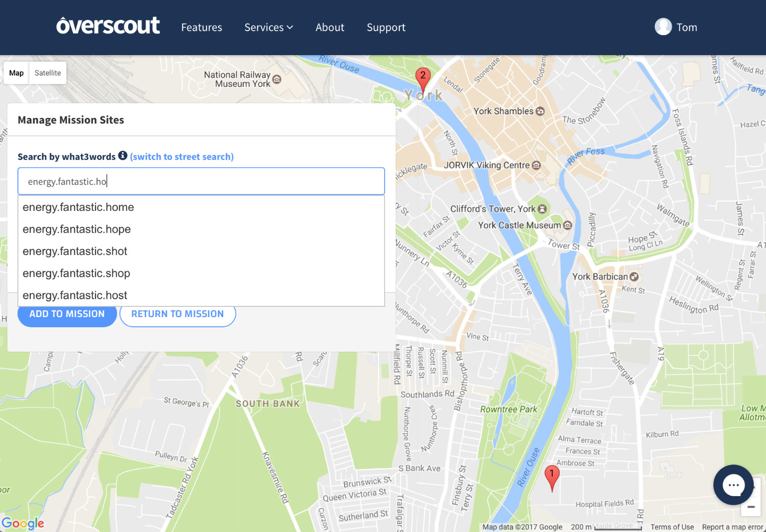The width and height of the screenshot is (766, 532).
Task: Click the Manage Mission Sites heading
Action: click(71, 120)
